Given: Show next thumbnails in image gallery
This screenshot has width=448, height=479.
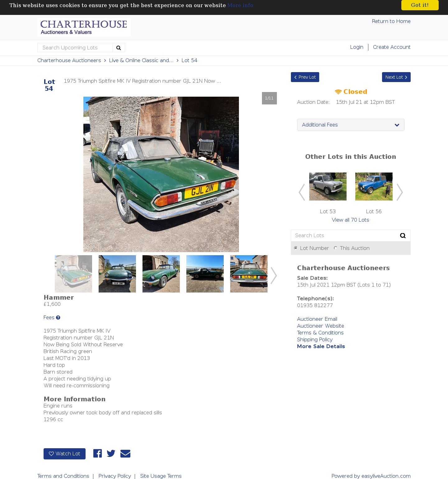Looking at the screenshot, I should 273,275.
